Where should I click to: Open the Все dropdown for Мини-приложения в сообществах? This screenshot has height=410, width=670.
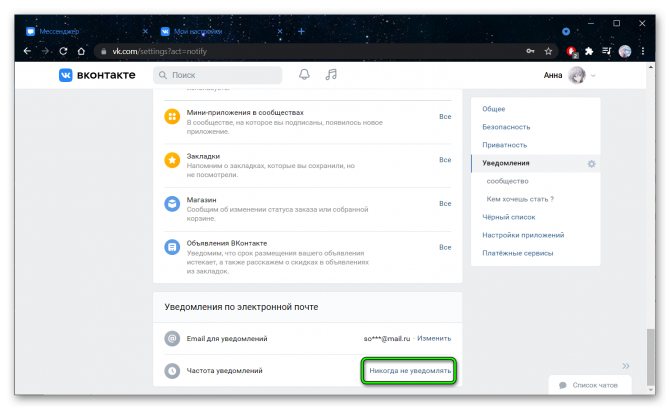pyautogui.click(x=445, y=116)
